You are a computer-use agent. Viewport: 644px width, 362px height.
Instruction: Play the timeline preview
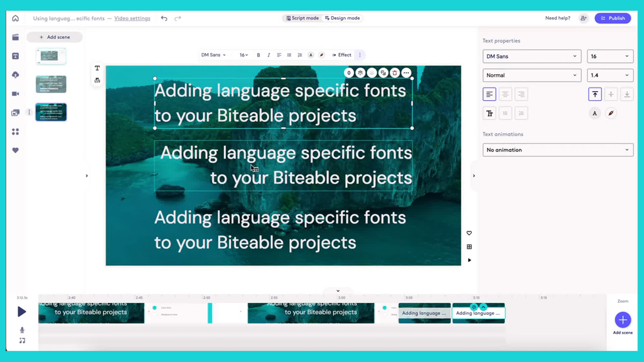point(22,312)
